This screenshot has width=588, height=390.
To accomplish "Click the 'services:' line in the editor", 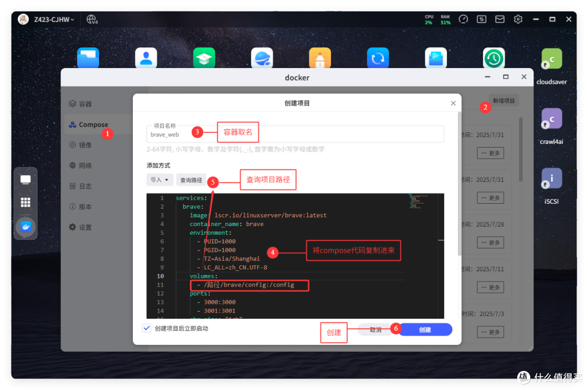I will click(191, 198).
